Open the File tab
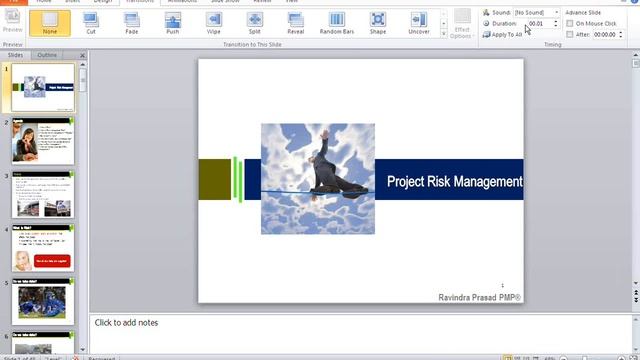Viewport: 640px width, 360px height. [13, 2]
